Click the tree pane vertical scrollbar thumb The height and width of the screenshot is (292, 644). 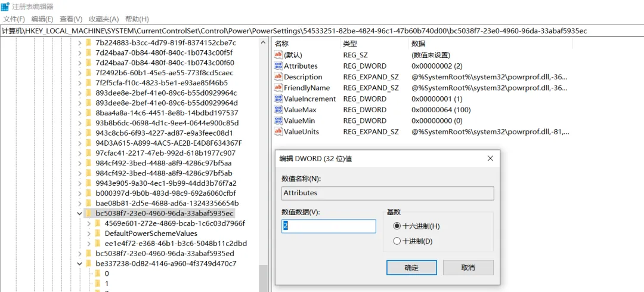coord(263,278)
